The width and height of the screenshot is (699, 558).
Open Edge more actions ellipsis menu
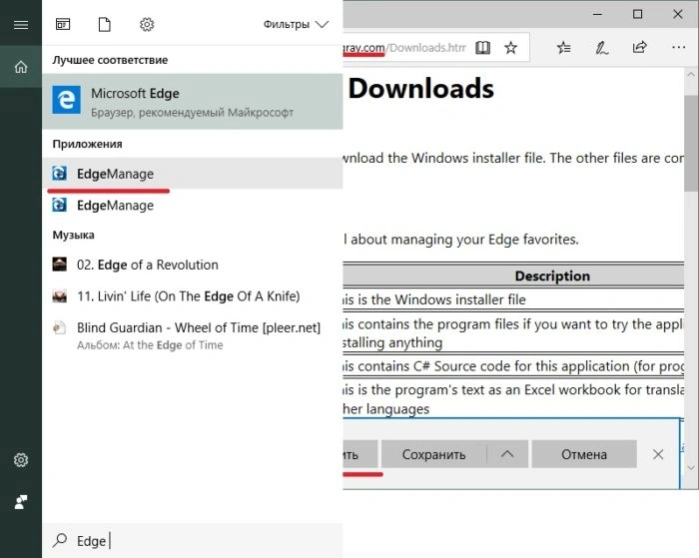point(678,47)
